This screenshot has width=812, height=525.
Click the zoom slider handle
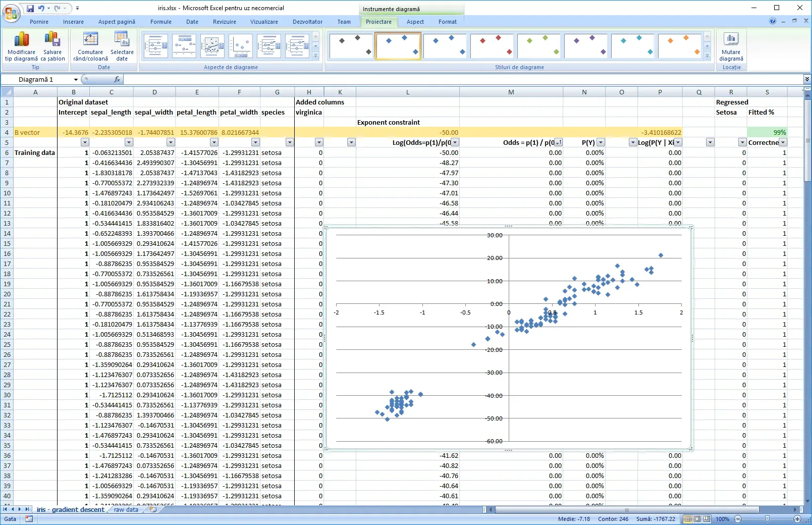(x=768, y=519)
